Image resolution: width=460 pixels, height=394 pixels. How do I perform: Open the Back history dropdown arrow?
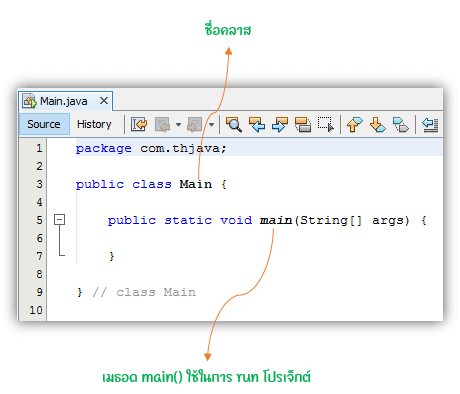click(x=178, y=125)
